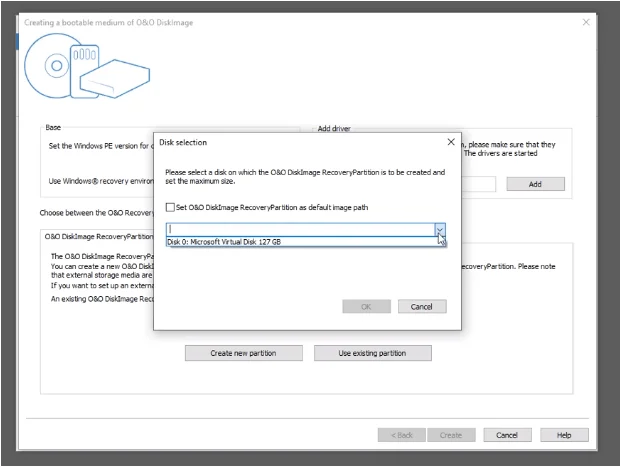Click the O&O DiskImage RecoveryPartition tab label
This screenshot has height=467, width=621.
99,236
